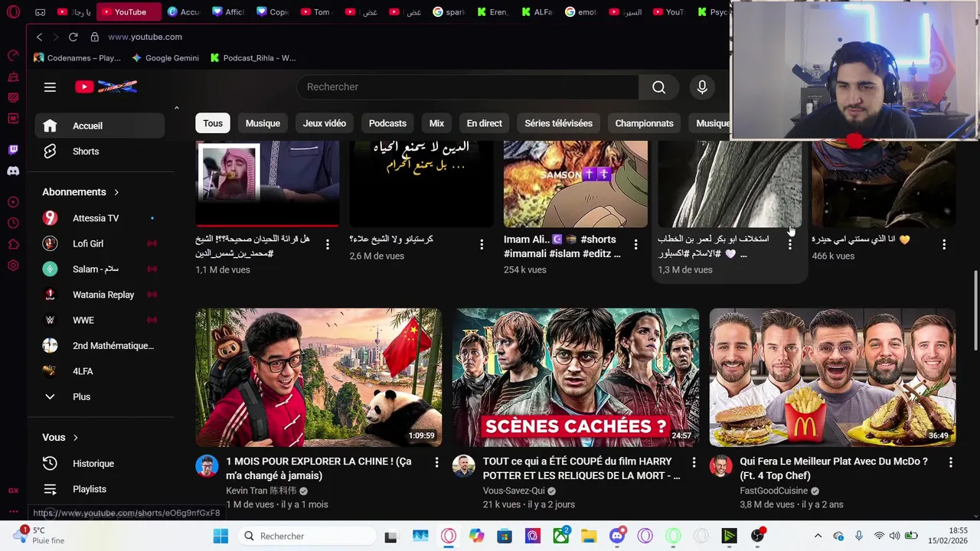Open sidebar history clock icon
The width and height of the screenshot is (980, 551).
coord(13,223)
